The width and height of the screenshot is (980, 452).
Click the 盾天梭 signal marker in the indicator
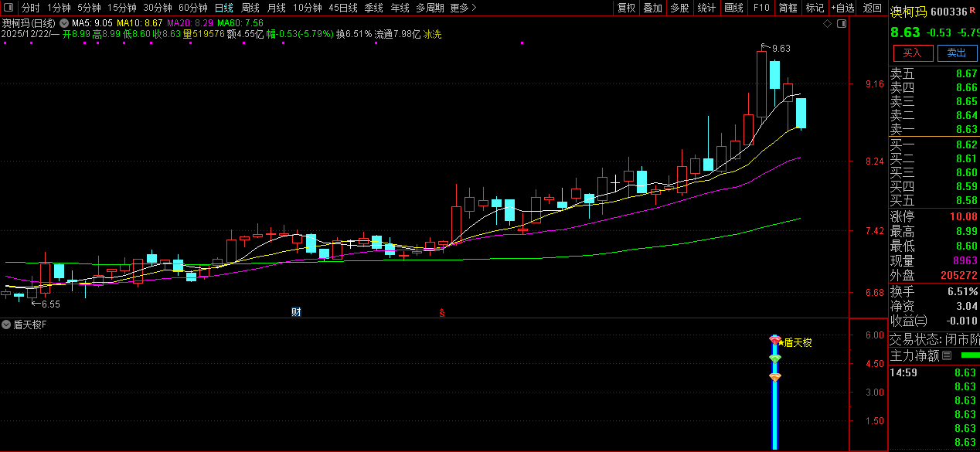(796, 342)
